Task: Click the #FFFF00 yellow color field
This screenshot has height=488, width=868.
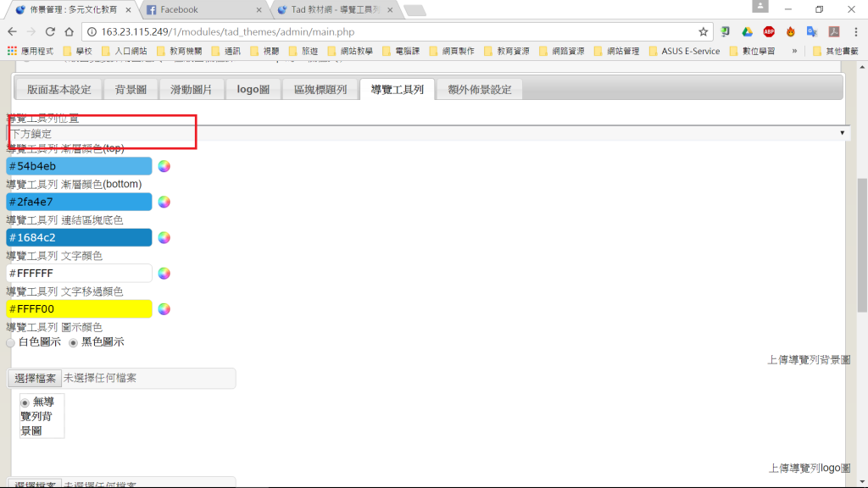Action: (x=79, y=308)
